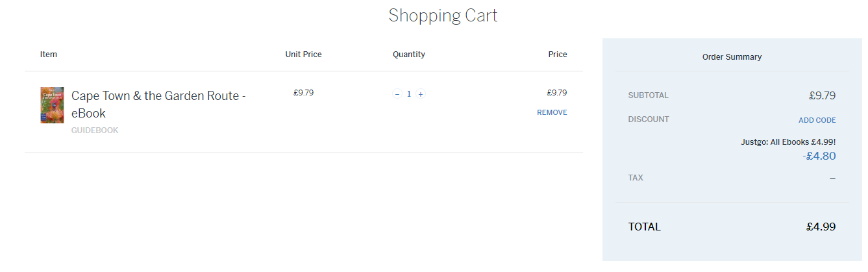
Task: Click the Quantity column header
Action: 409,55
